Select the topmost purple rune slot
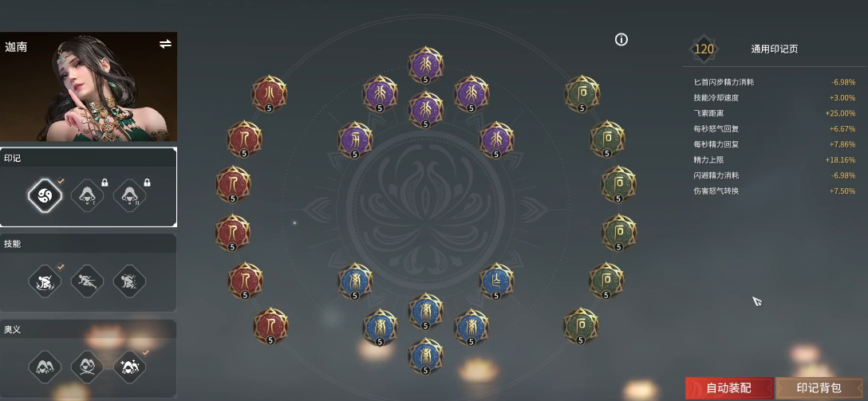Viewport: 868px width, 401px height. pyautogui.click(x=426, y=65)
